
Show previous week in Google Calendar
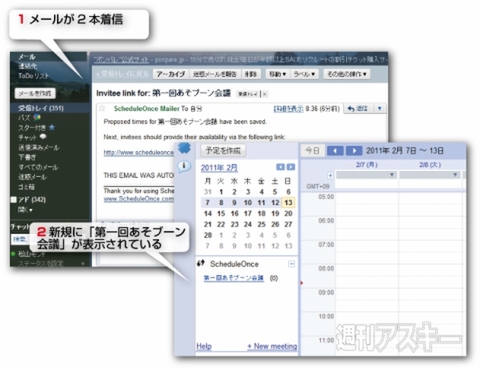pos(335,151)
